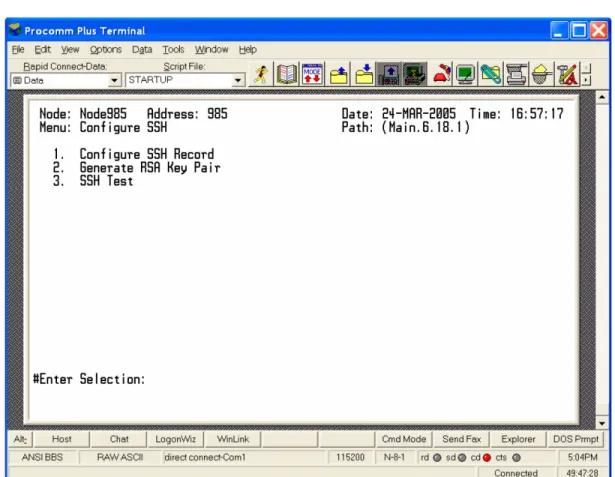Open the Window menu

point(211,49)
